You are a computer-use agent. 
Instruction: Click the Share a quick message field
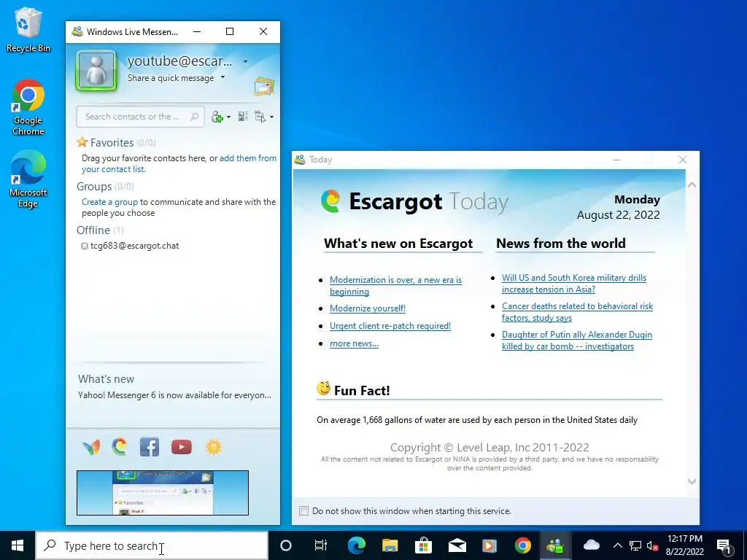tap(171, 77)
